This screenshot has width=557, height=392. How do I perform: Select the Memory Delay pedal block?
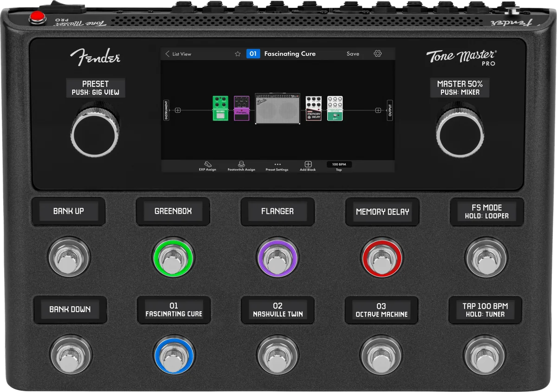(x=313, y=109)
